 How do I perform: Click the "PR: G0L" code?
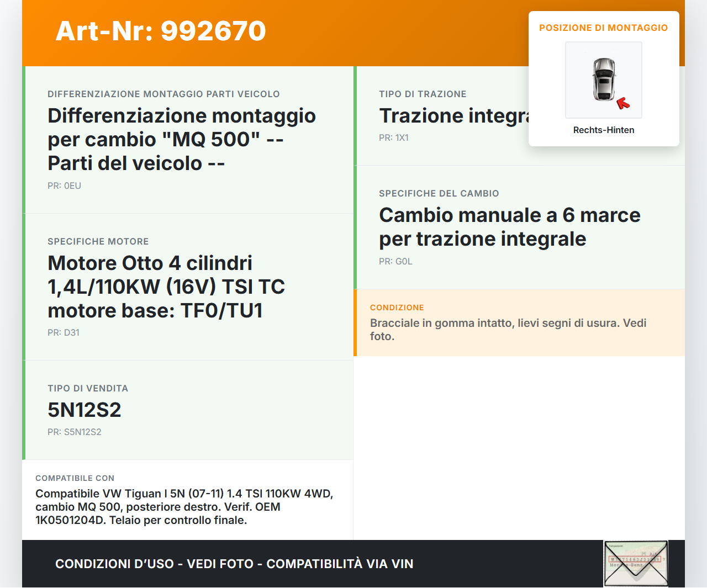click(395, 261)
